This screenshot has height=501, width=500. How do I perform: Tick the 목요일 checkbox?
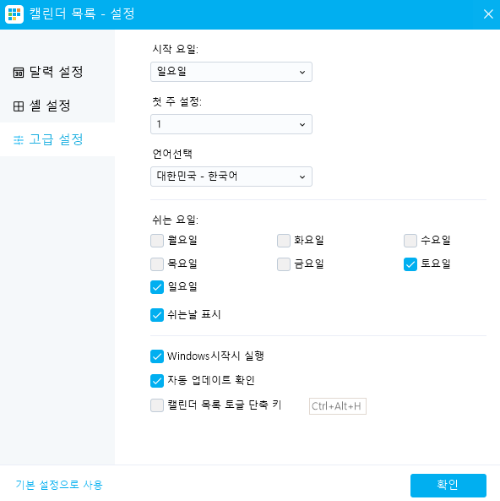pyautogui.click(x=157, y=264)
